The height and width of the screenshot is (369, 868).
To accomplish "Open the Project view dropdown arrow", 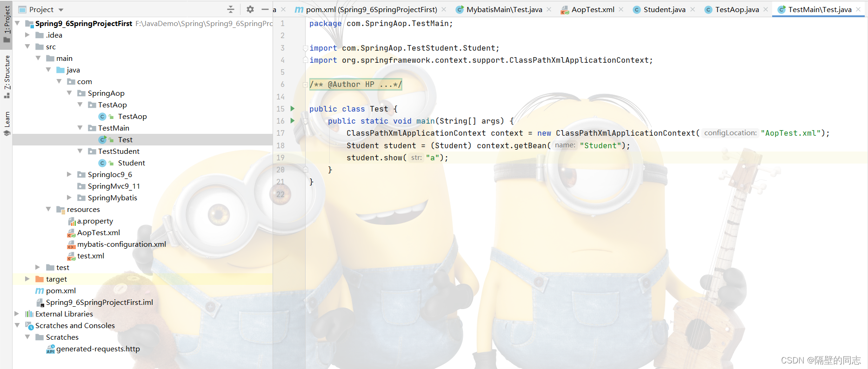I will (61, 10).
